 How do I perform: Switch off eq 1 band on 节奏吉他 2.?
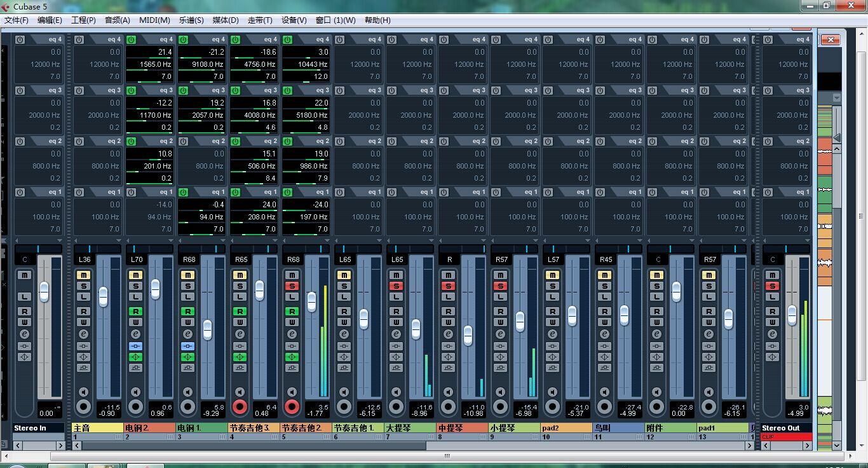(x=287, y=192)
